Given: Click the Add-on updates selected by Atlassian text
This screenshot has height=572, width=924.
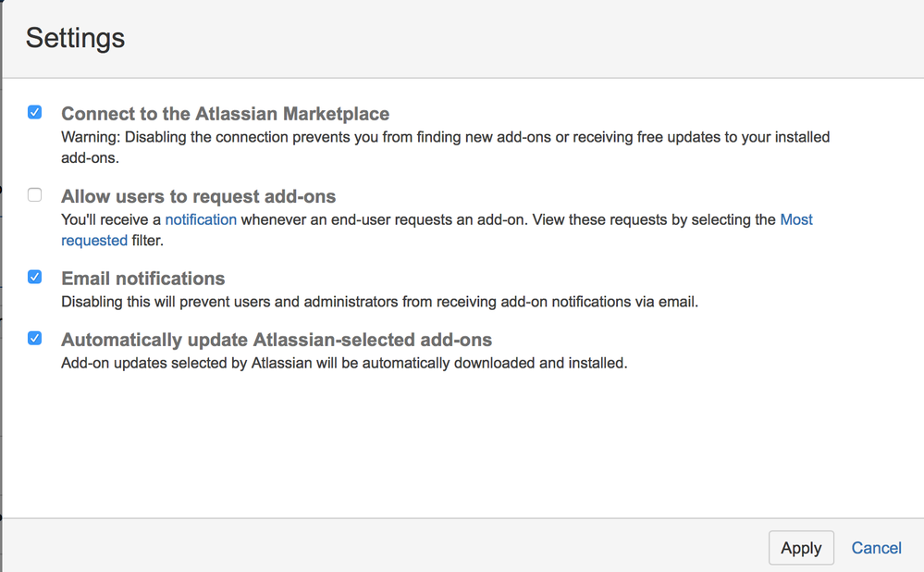Looking at the screenshot, I should (344, 363).
